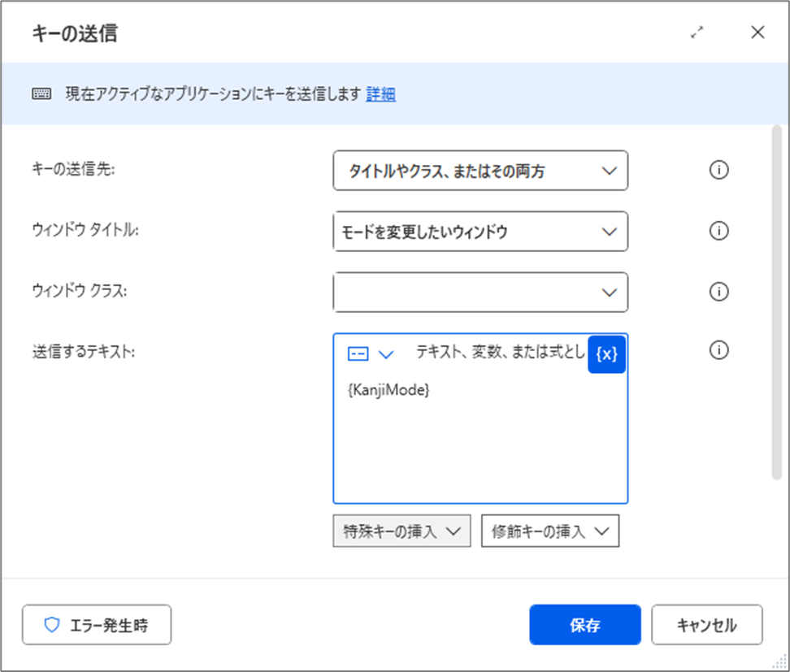Open the 修飾キーの挿入 dropdown
790x672 pixels.
click(550, 531)
